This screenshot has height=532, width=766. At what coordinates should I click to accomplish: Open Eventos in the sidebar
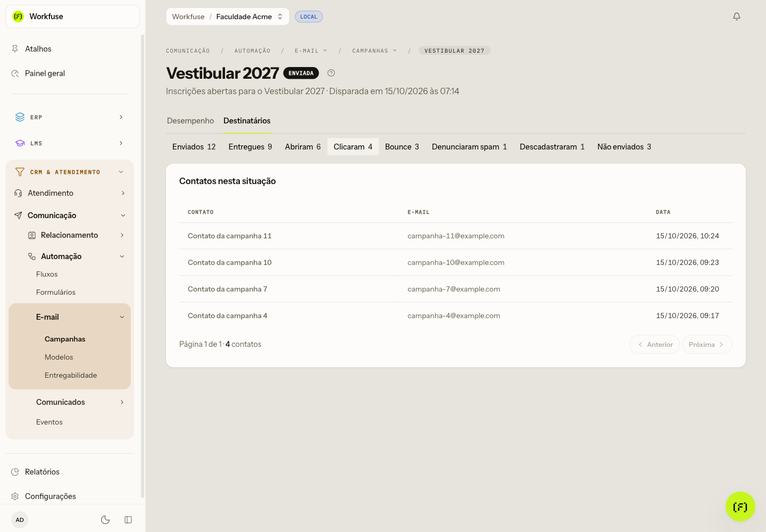(49, 422)
